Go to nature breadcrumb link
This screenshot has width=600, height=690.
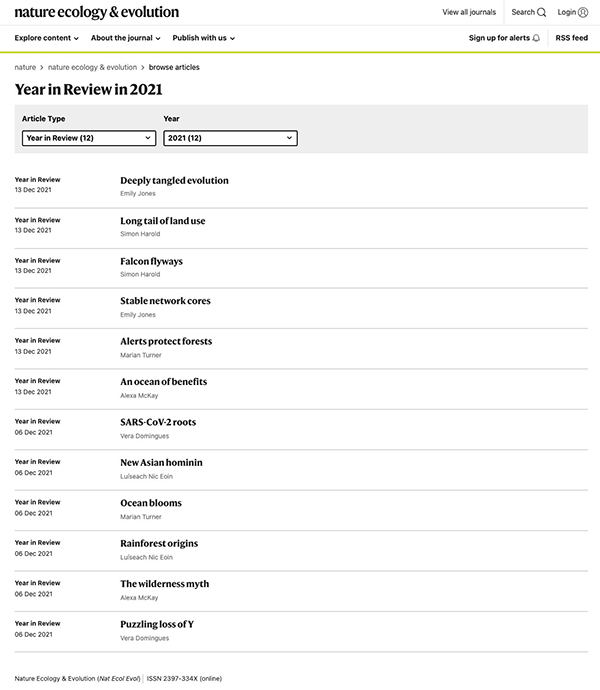25,67
